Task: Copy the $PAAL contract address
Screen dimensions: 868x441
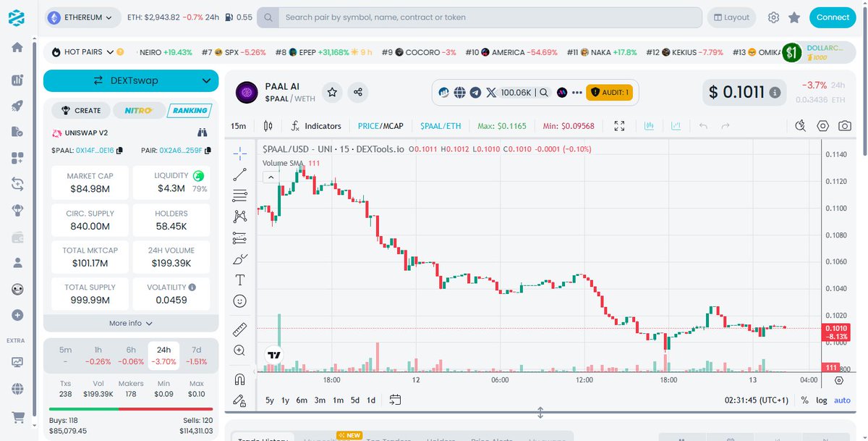Action: point(120,151)
